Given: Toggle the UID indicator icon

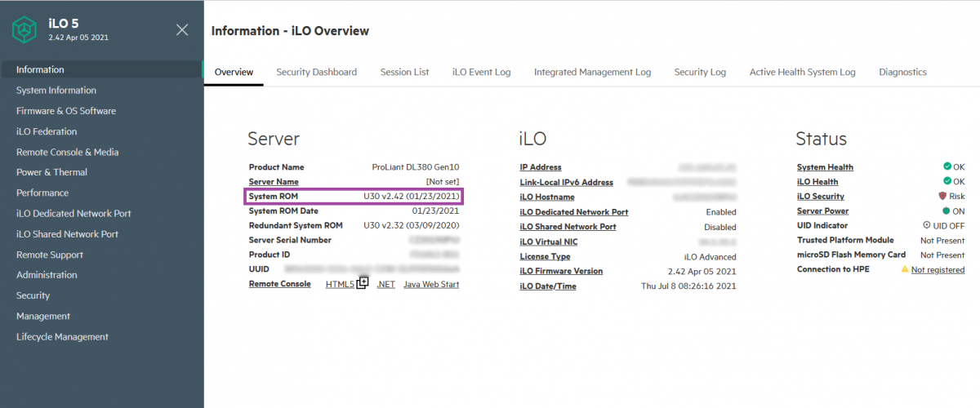Looking at the screenshot, I should [926, 225].
